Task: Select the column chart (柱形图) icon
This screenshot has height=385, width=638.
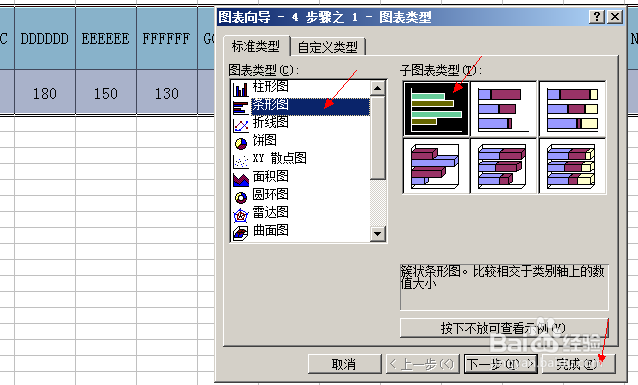Action: click(240, 89)
